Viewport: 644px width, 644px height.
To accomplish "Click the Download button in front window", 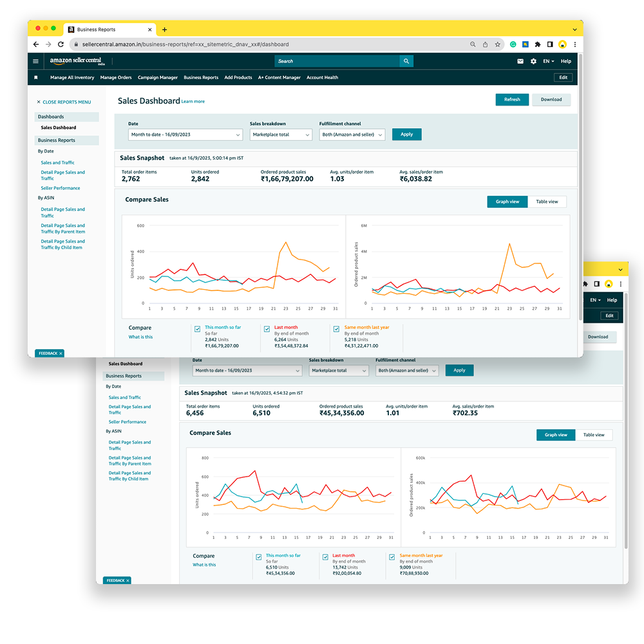I will click(x=551, y=99).
